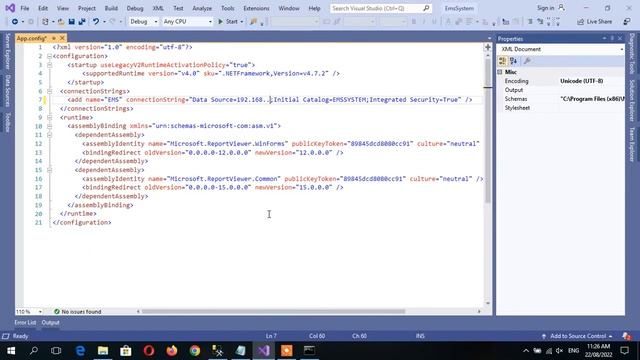
Task: Pin the App.config tab
Action: 53,38
